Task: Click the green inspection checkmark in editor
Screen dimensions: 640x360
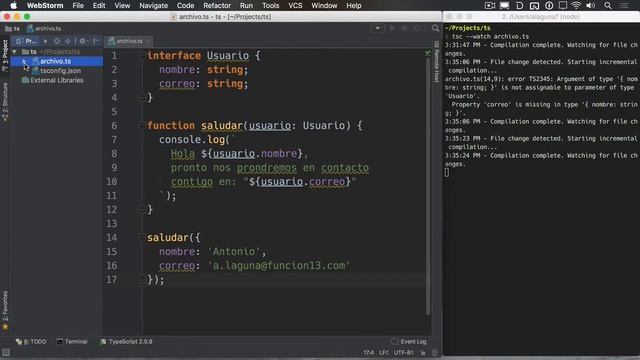Action: pos(427,53)
